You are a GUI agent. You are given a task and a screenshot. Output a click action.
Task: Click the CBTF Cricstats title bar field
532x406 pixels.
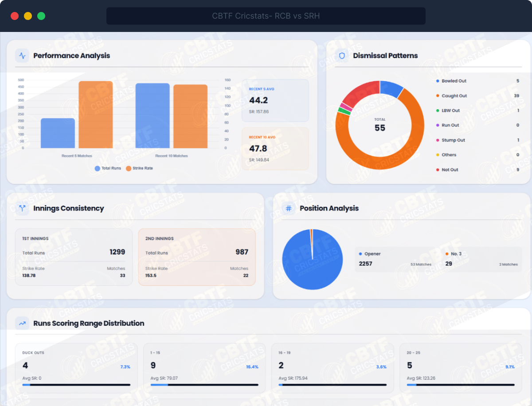click(266, 16)
